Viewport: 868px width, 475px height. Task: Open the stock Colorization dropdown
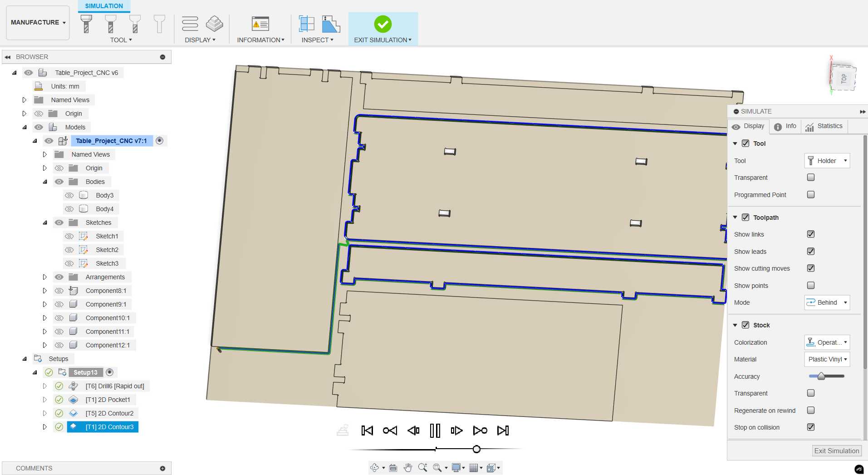point(827,342)
